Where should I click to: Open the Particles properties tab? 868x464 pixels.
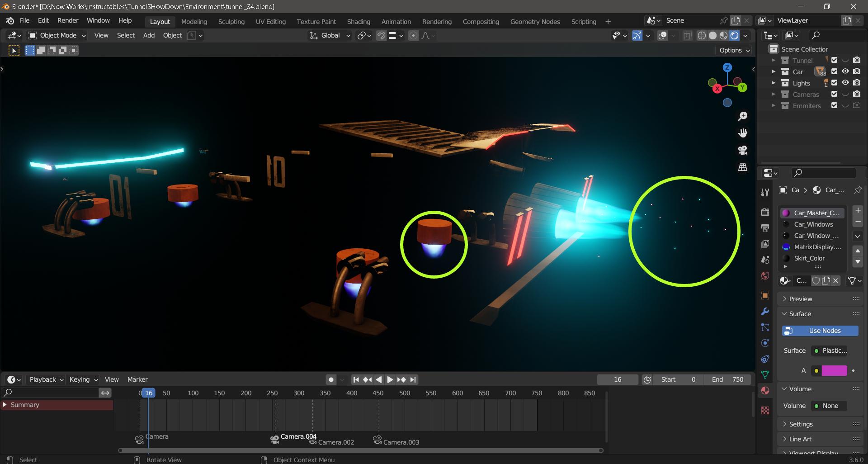coord(765,327)
